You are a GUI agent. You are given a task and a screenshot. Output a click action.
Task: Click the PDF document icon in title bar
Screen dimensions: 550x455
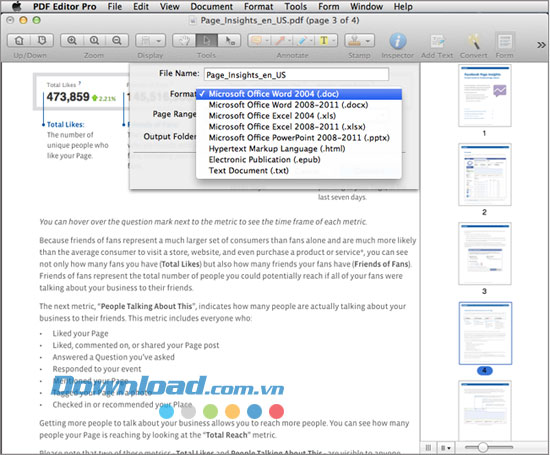point(193,20)
